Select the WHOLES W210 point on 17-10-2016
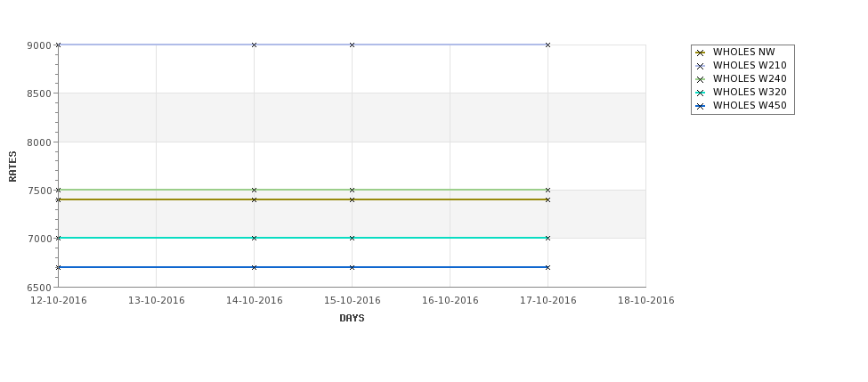Viewport: 868px width, 382px height. point(548,45)
